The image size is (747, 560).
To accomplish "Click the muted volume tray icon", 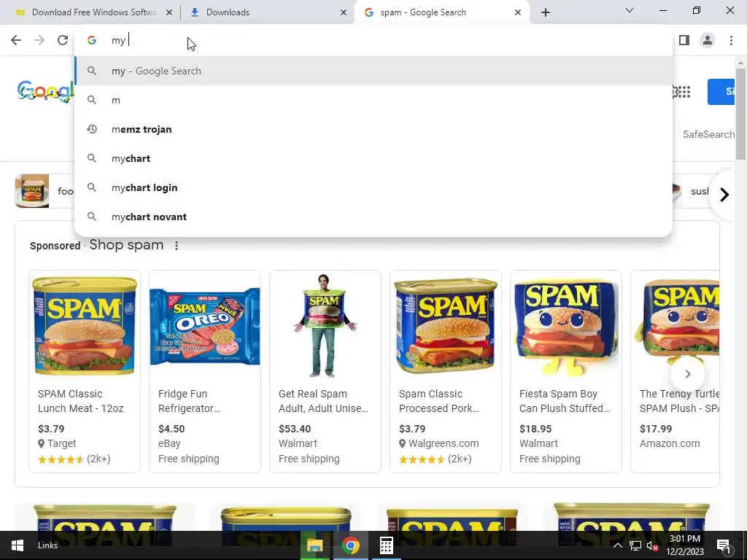I will pos(652,545).
